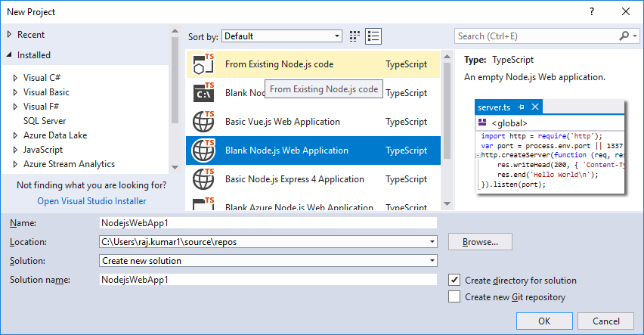Expand the Recent section

9,35
